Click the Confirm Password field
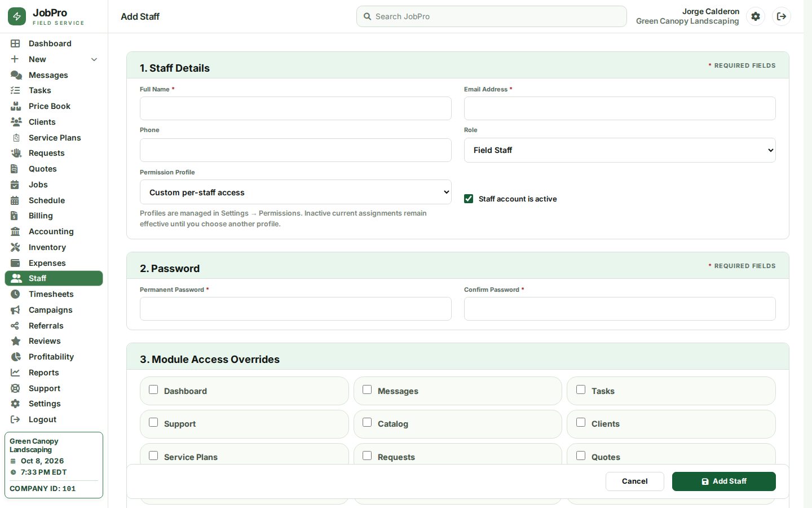The height and width of the screenshot is (508, 812). (x=620, y=309)
